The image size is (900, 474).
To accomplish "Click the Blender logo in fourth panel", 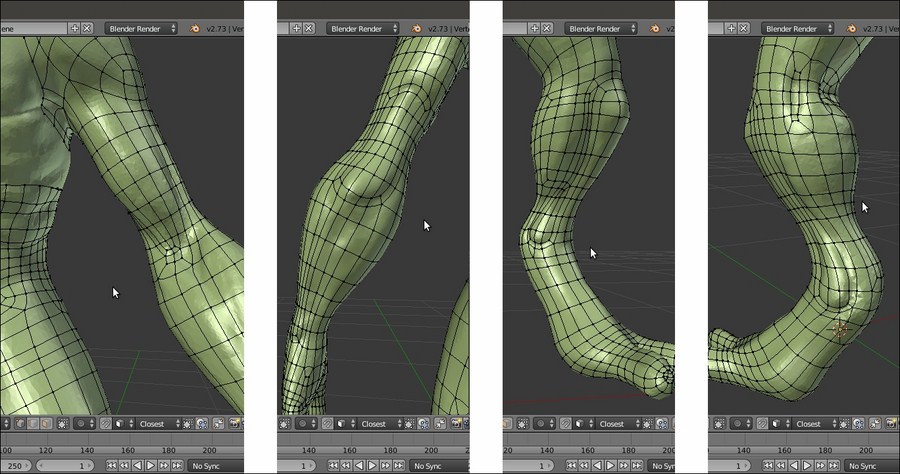I will click(852, 28).
